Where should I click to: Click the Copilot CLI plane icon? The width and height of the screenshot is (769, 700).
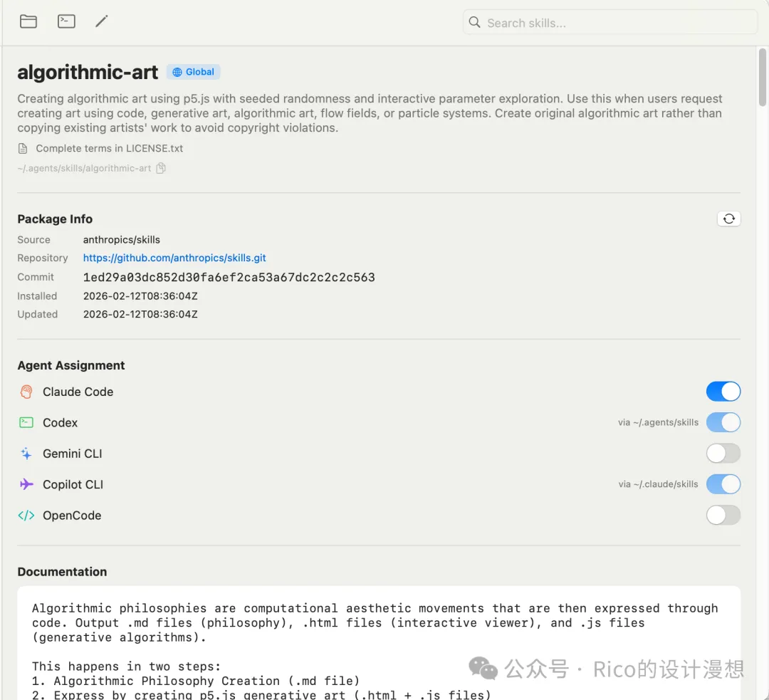click(x=26, y=484)
